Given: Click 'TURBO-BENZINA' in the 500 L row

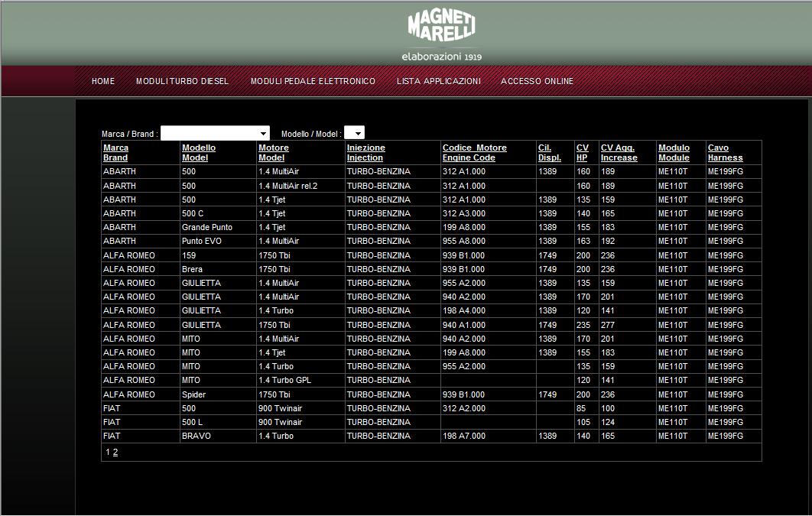Looking at the screenshot, I should coord(378,422).
